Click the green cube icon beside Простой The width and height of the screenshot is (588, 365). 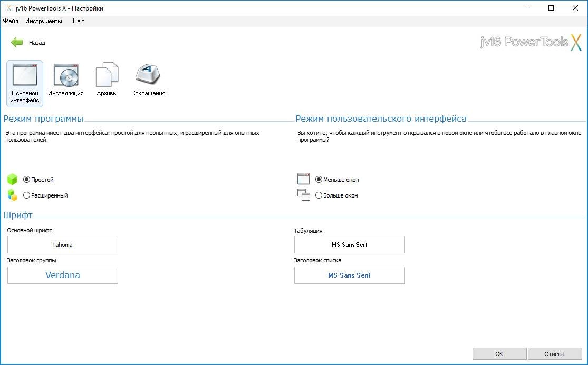pos(12,179)
